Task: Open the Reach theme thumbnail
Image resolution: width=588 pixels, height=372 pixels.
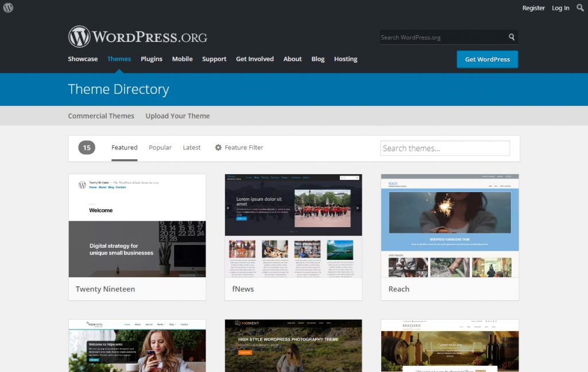Action: point(450,224)
